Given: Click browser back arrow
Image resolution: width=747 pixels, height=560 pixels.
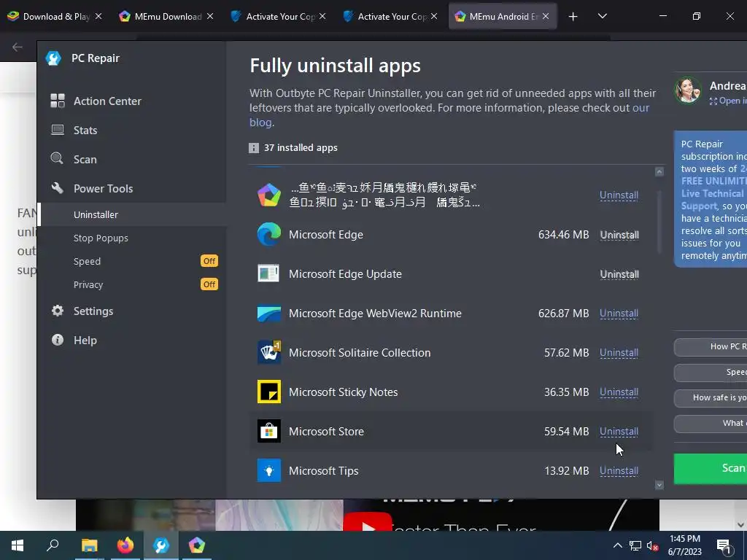Looking at the screenshot, I should [x=18, y=47].
